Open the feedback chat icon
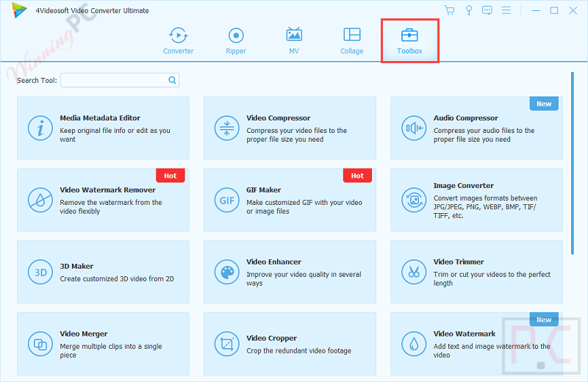This screenshot has height=382, width=588. point(487,10)
